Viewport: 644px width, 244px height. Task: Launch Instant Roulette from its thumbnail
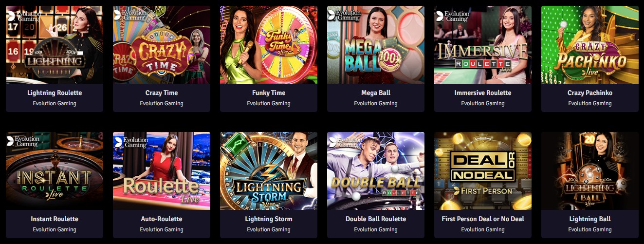[x=55, y=171]
